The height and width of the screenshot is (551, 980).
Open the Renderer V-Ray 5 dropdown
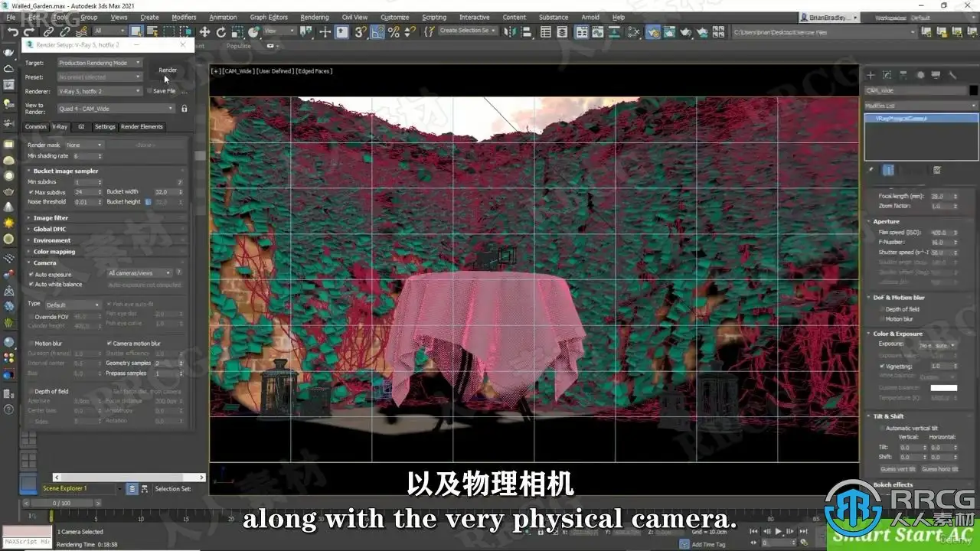[100, 91]
